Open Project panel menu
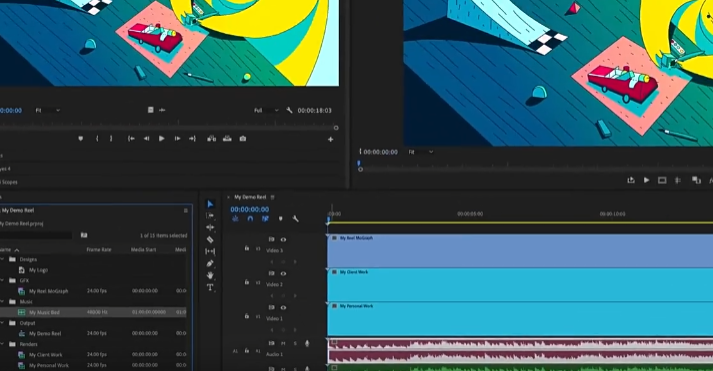 point(186,211)
